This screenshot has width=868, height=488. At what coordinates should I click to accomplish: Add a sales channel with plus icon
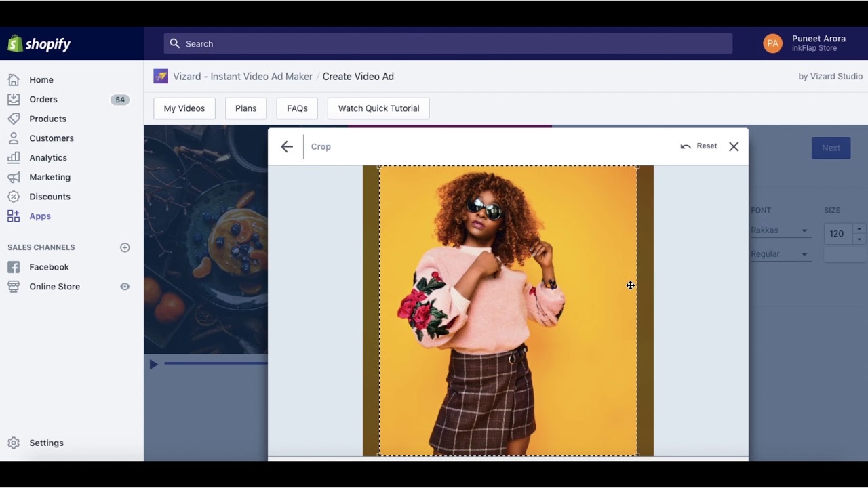[125, 248]
